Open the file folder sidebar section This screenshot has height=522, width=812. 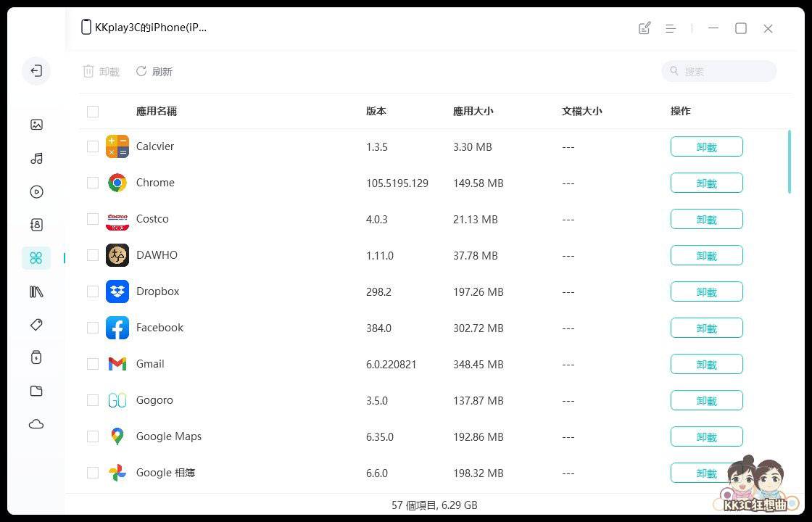[36, 391]
